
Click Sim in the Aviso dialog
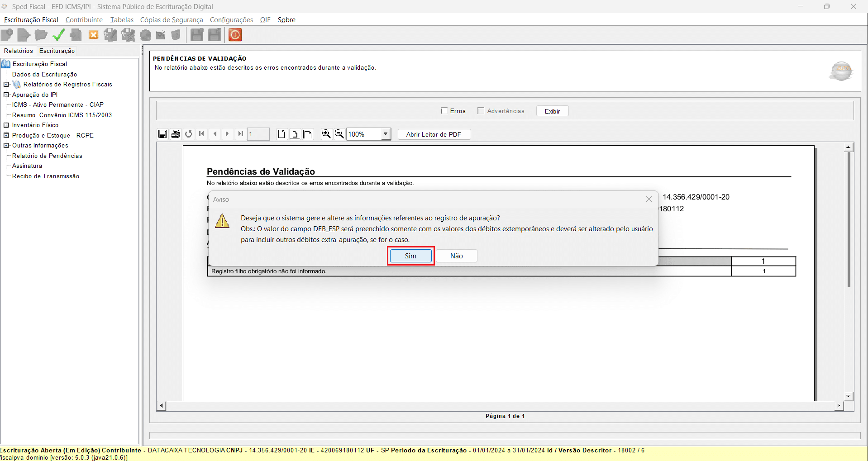[x=410, y=256]
